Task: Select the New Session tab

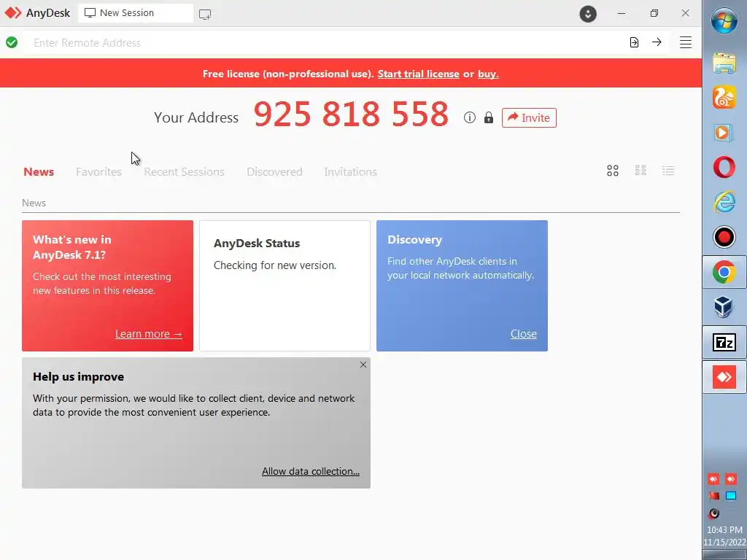Action: [x=136, y=13]
